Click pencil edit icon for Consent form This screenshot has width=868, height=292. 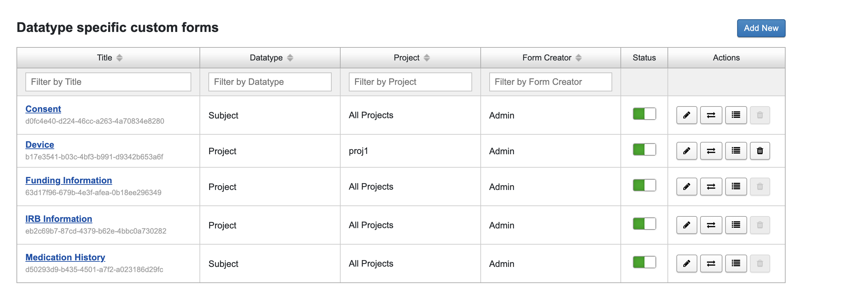coord(686,115)
